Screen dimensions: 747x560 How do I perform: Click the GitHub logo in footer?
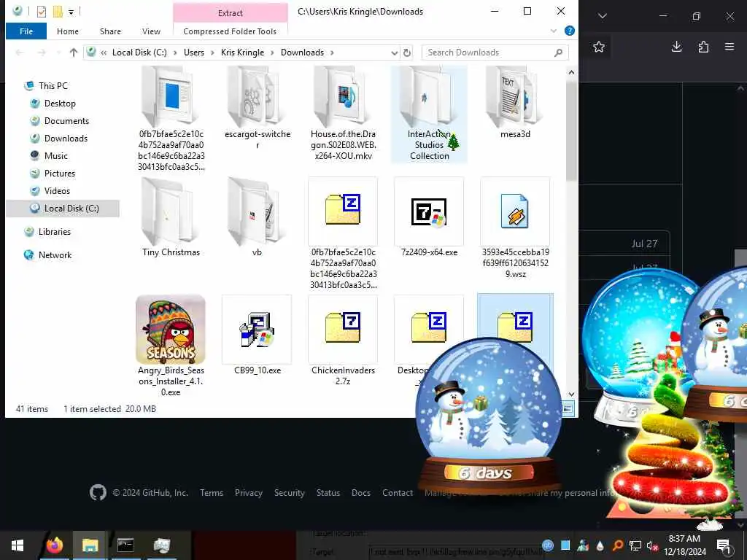[x=98, y=492]
